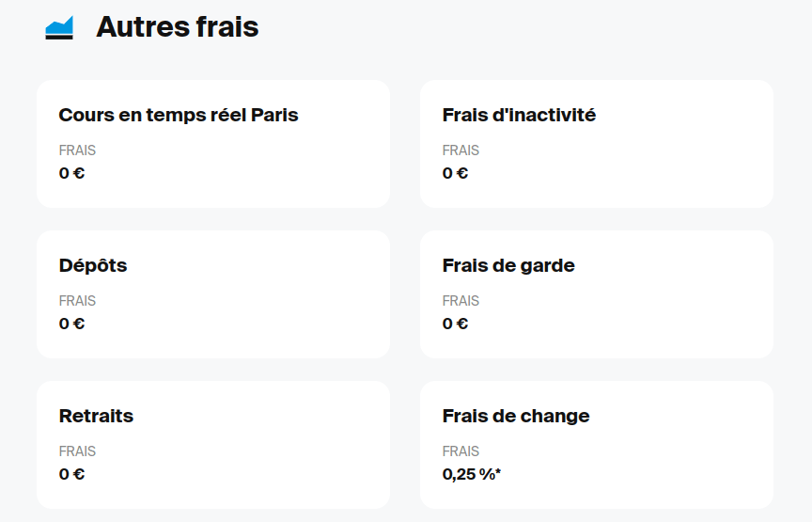Select the Retraits card title
The width and height of the screenshot is (812, 522).
96,417
